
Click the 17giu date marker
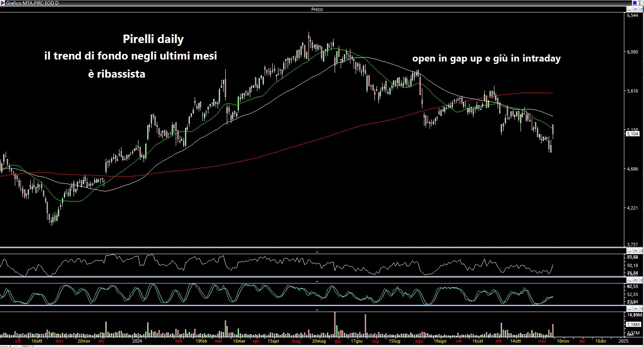pyautogui.click(x=356, y=341)
